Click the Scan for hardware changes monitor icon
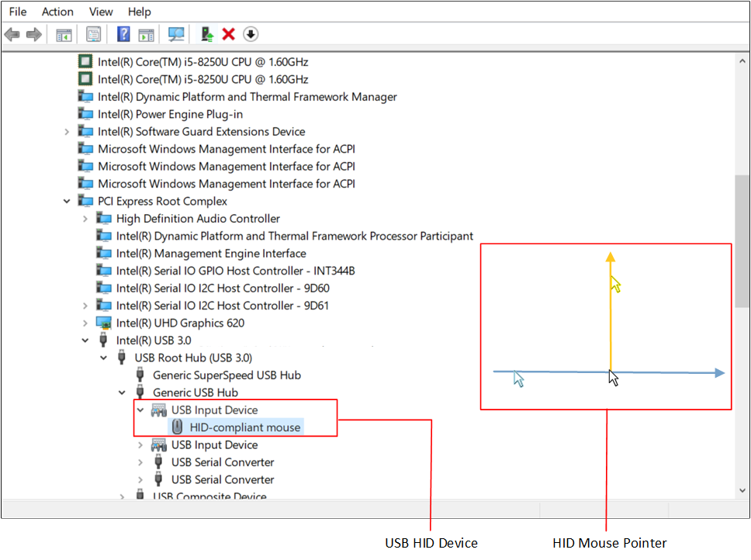The image size is (751, 560). pos(176,34)
